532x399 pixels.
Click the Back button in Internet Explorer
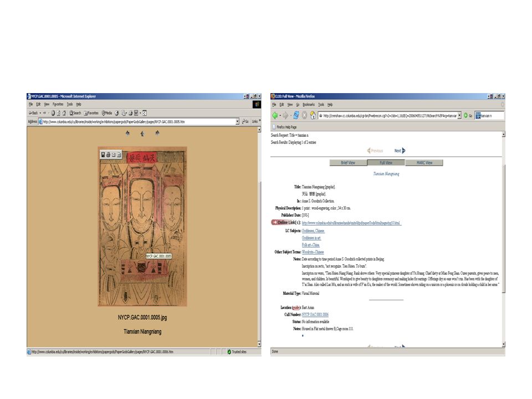[x=33, y=113]
